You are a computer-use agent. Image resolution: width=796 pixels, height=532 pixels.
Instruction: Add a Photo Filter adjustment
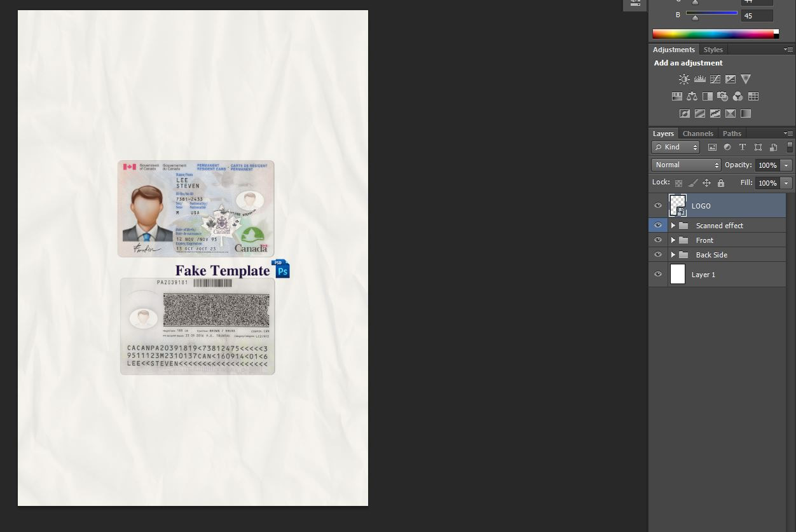click(723, 97)
